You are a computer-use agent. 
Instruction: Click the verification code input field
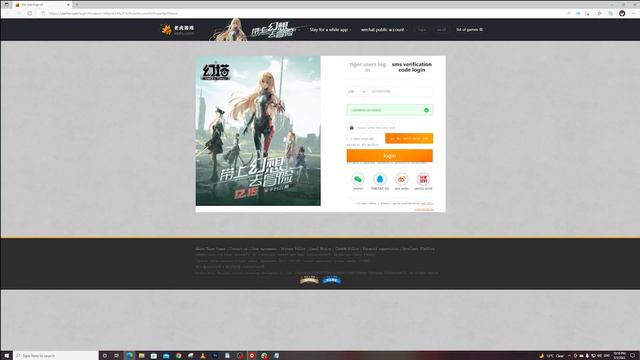(x=371, y=128)
